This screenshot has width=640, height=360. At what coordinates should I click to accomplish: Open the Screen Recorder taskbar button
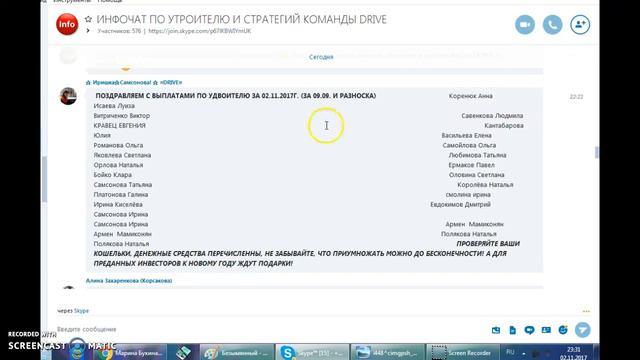pyautogui.click(x=462, y=352)
